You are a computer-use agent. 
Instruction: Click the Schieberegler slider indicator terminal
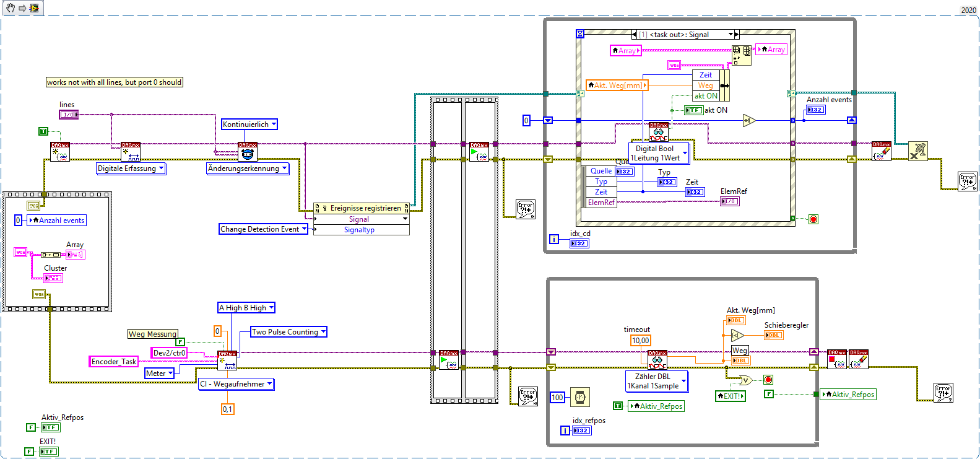(x=774, y=335)
